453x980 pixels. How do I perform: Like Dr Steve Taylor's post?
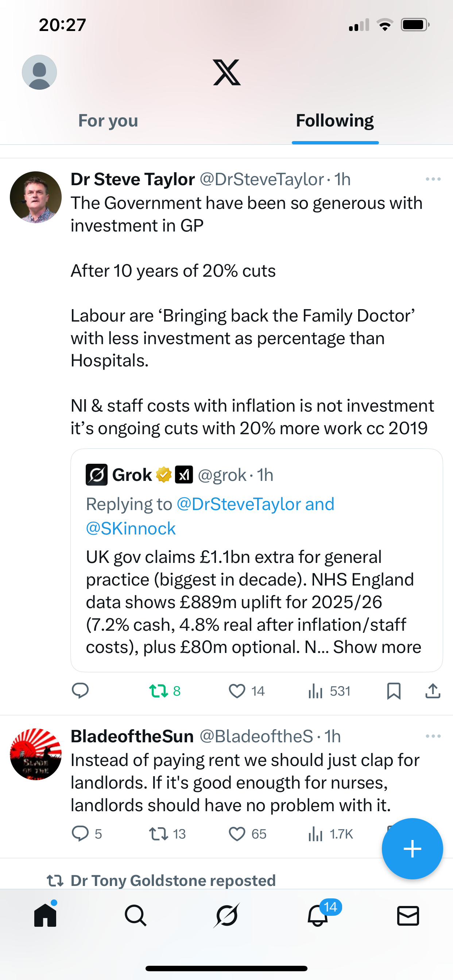click(246, 691)
